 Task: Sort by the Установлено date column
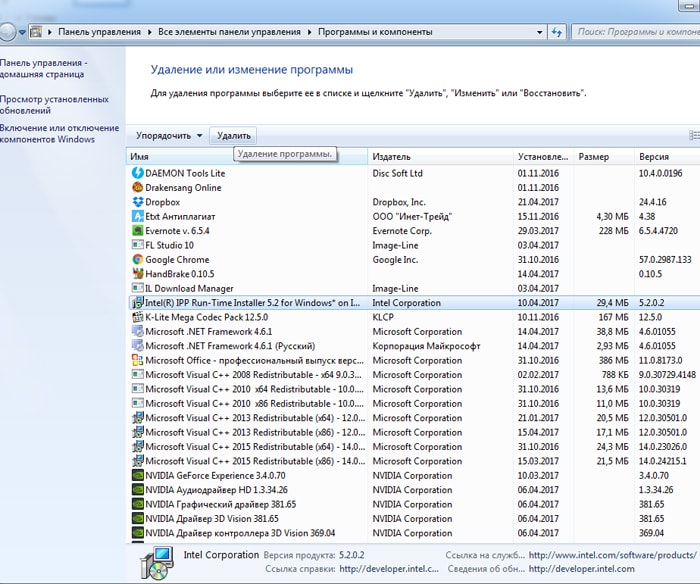(543, 157)
